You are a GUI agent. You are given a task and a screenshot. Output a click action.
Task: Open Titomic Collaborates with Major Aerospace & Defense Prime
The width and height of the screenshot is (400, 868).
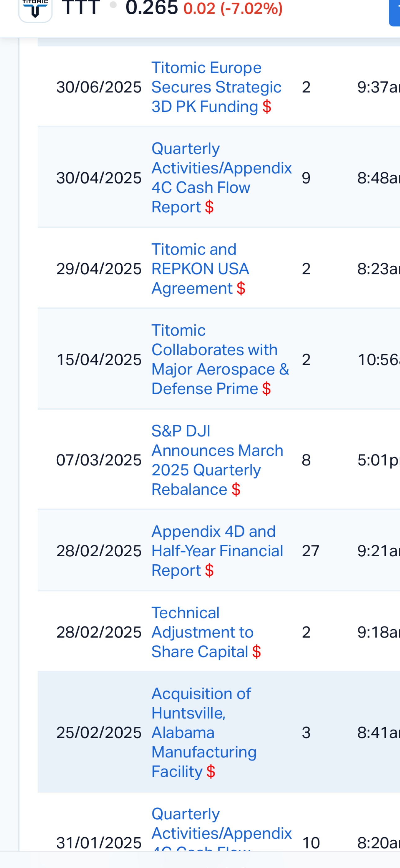click(x=220, y=359)
